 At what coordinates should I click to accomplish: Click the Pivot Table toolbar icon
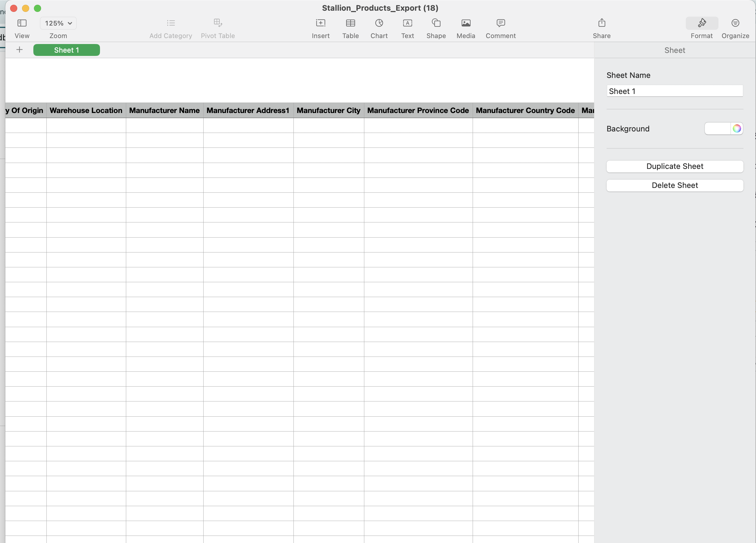218,23
